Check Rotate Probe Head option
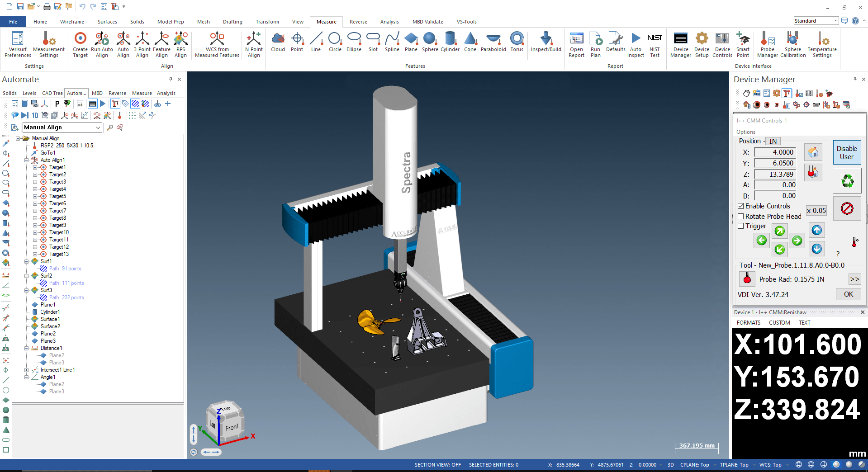The width and height of the screenshot is (868, 472). pos(741,217)
